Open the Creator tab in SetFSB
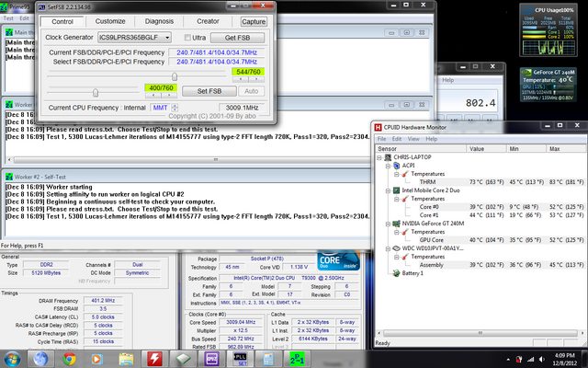Image resolution: width=588 pixels, height=368 pixels. coord(208,21)
